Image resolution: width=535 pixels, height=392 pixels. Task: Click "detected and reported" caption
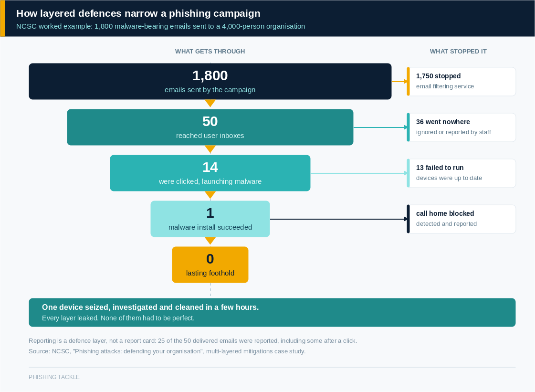point(446,223)
